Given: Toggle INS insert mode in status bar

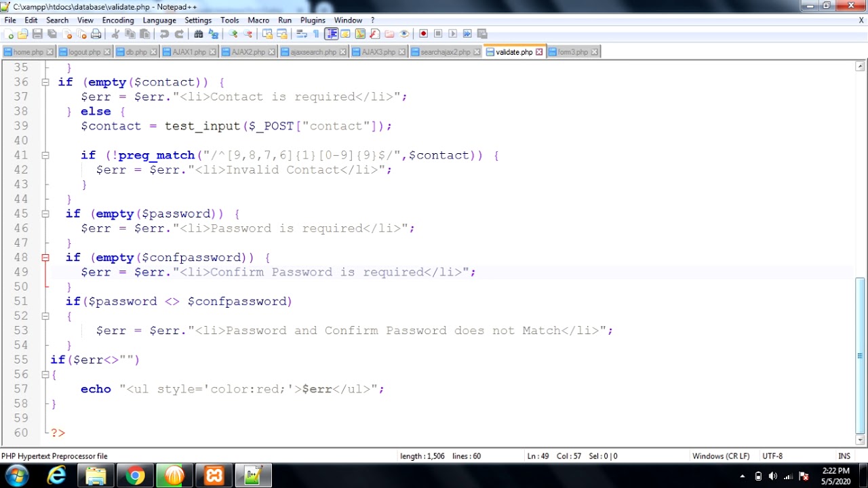Looking at the screenshot, I should 844,456.
